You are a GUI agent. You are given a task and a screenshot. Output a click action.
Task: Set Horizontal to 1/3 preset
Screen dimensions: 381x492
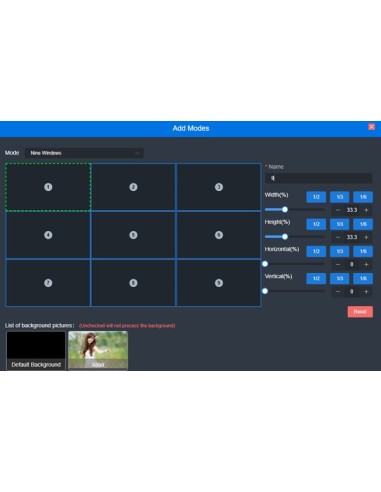(340, 251)
